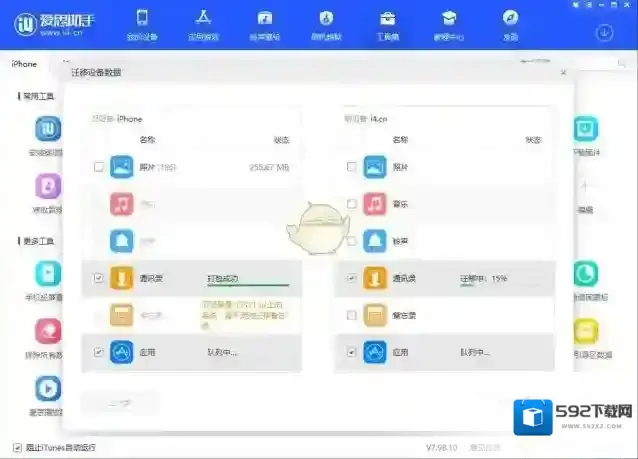This screenshot has height=459, width=638.
Task: Check the 备忘录 checkbox on new device
Action: [x=351, y=315]
